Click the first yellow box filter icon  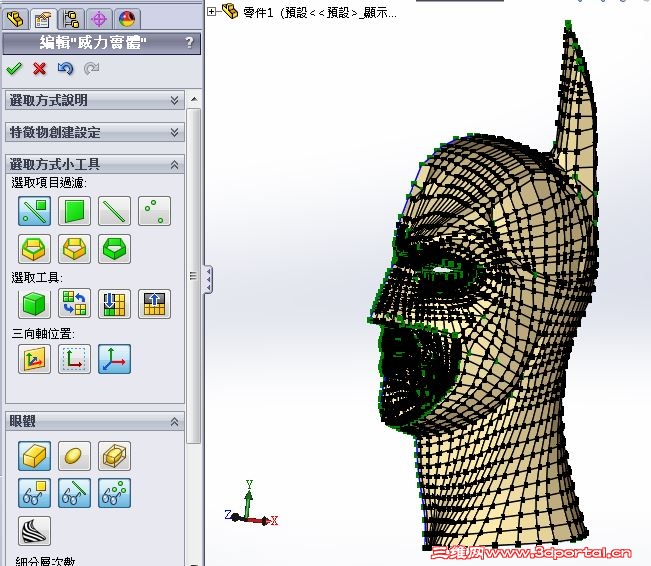pyautogui.click(x=34, y=249)
